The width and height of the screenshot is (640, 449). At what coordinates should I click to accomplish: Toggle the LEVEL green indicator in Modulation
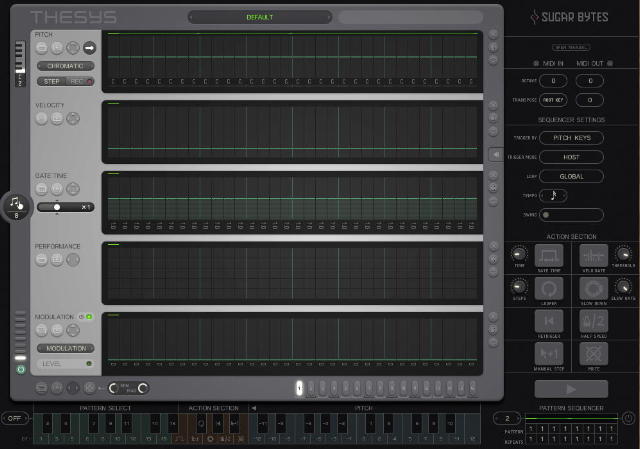coord(89,364)
